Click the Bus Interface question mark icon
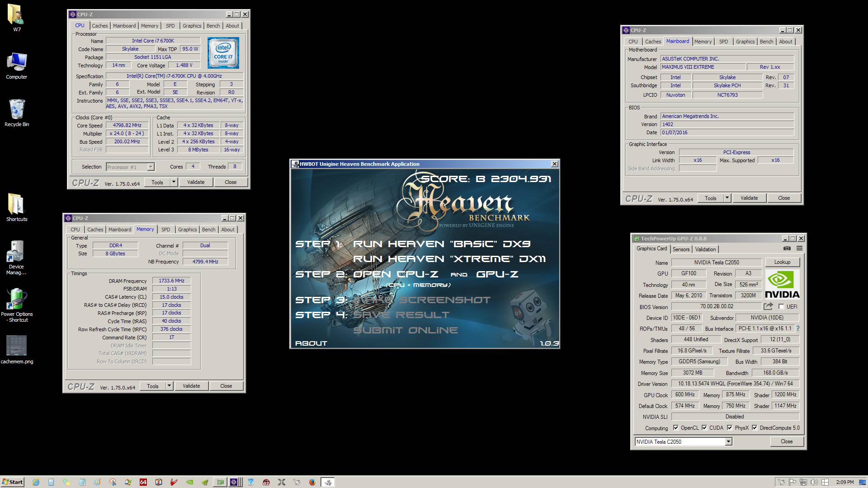 797,328
